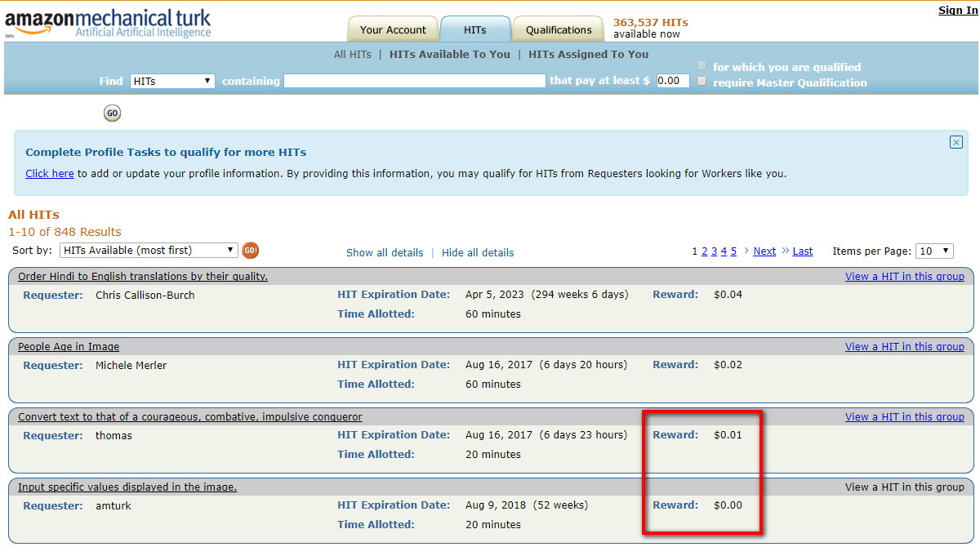The width and height of the screenshot is (980, 547).
Task: Go to results page 2
Action: coord(705,251)
